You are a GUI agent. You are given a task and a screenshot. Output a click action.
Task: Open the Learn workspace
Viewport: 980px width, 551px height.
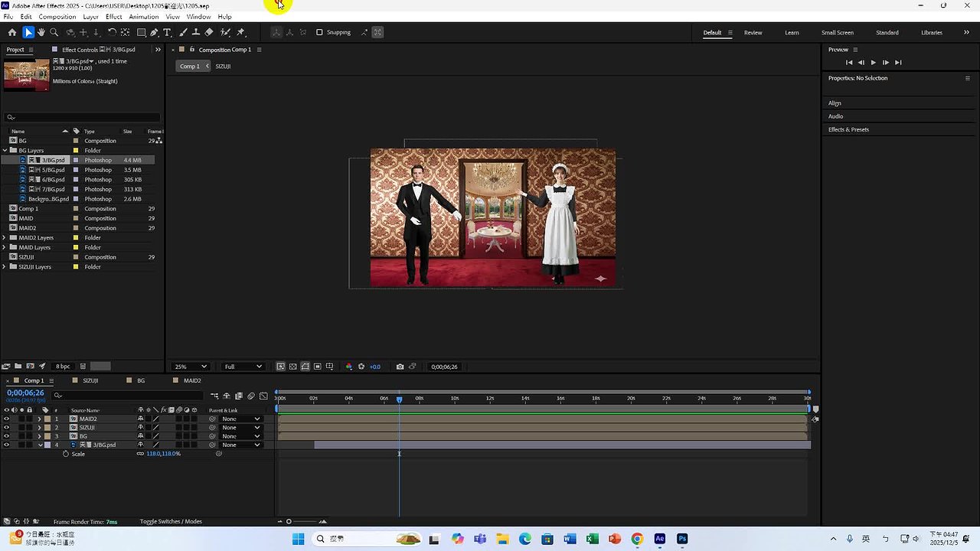point(792,32)
